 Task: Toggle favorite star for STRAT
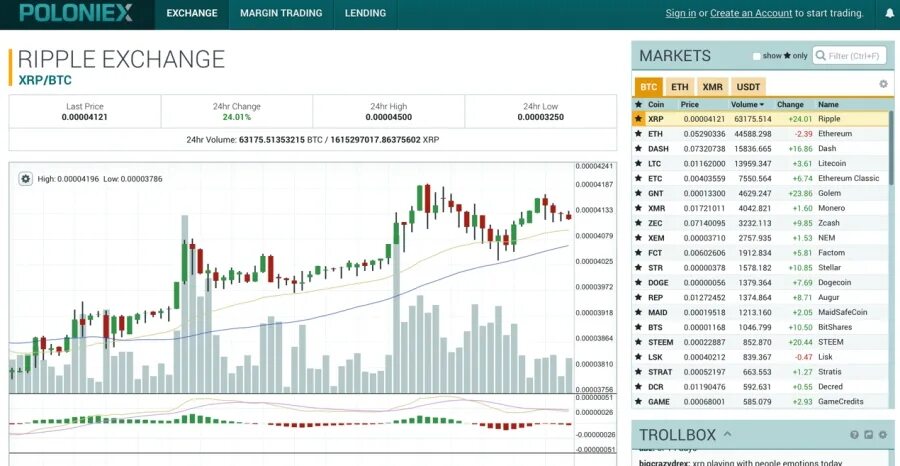click(x=638, y=372)
